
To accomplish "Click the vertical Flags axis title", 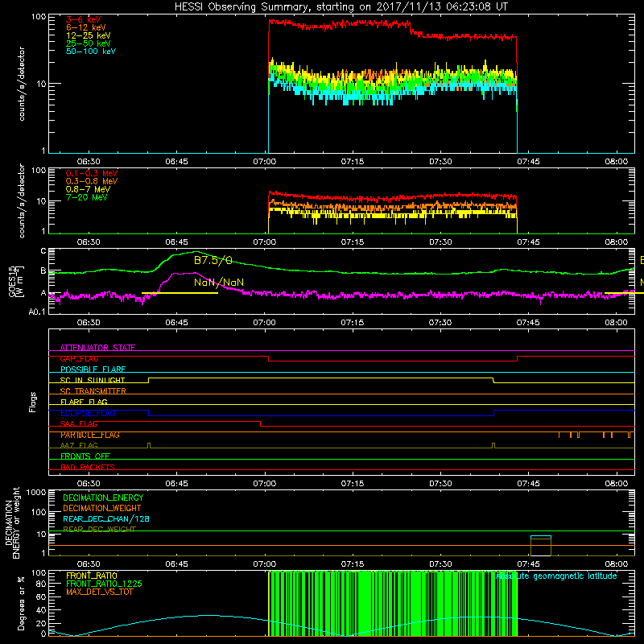I will (33, 402).
